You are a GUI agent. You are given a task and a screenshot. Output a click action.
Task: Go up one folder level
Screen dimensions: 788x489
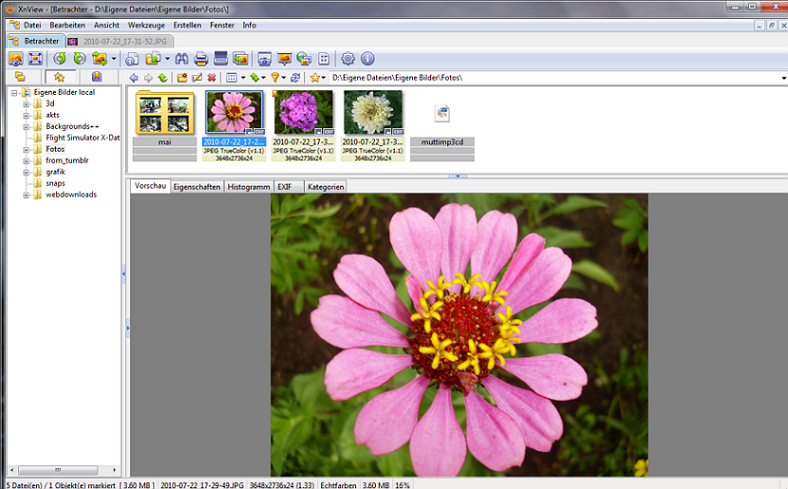[162, 78]
